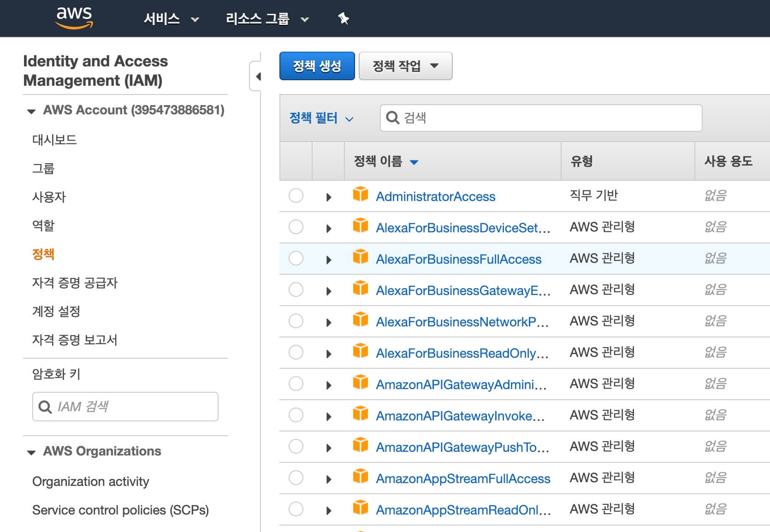This screenshot has width=770, height=532.
Task: Open the AdministratorAccess policy link
Action: point(436,196)
